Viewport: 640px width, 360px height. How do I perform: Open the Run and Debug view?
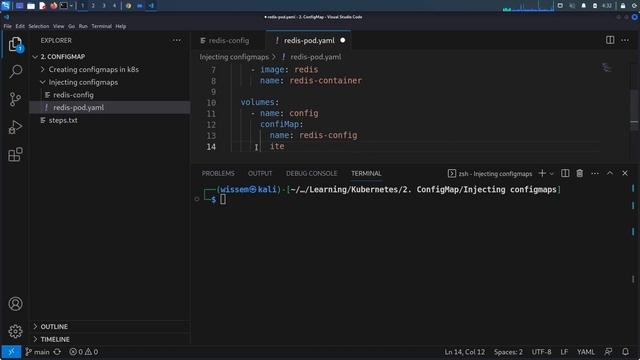pos(15,127)
